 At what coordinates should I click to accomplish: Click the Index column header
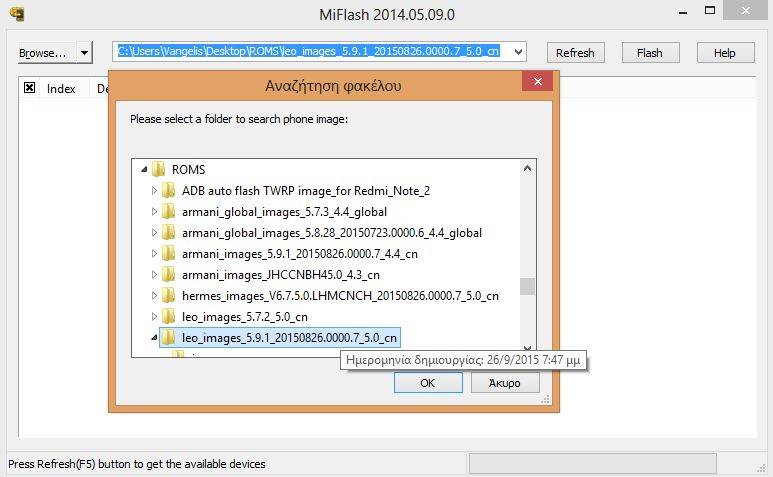point(61,89)
